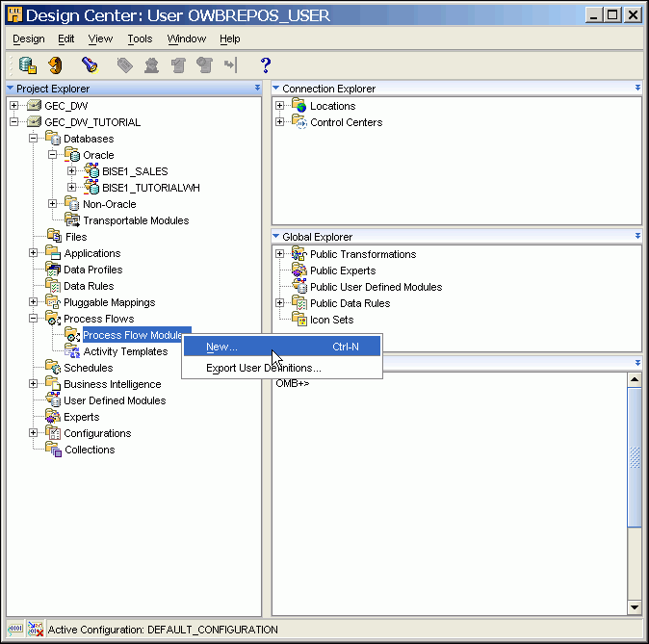This screenshot has width=649, height=644.
Task: Open the View menu
Action: tap(100, 39)
